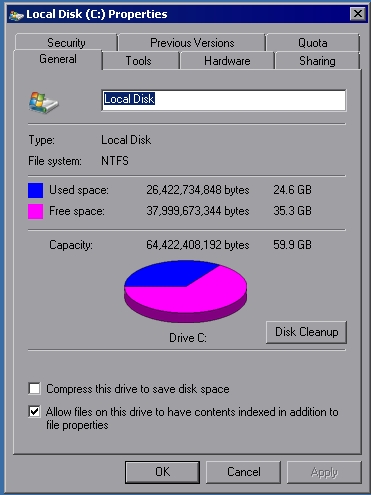Click the 'Local Disk' type value
This screenshot has height=495, width=371.
tap(126, 140)
